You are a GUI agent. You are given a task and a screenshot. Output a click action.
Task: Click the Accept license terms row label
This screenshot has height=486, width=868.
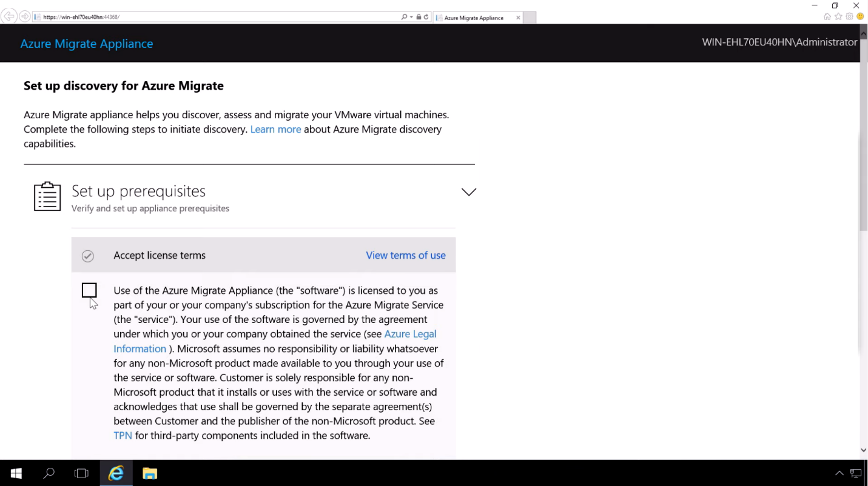point(160,255)
